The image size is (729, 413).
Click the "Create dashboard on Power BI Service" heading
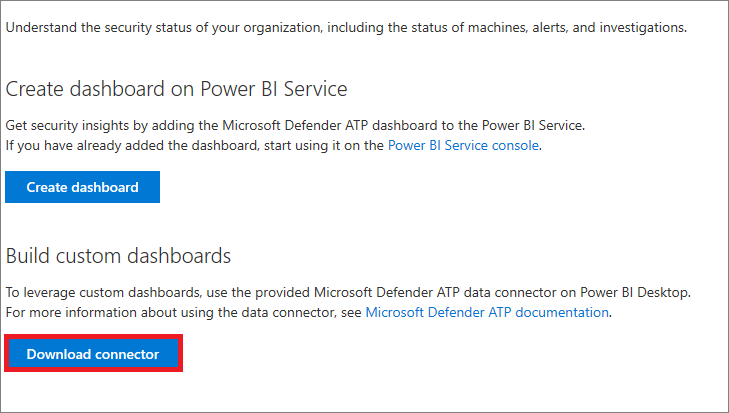pyautogui.click(x=176, y=89)
